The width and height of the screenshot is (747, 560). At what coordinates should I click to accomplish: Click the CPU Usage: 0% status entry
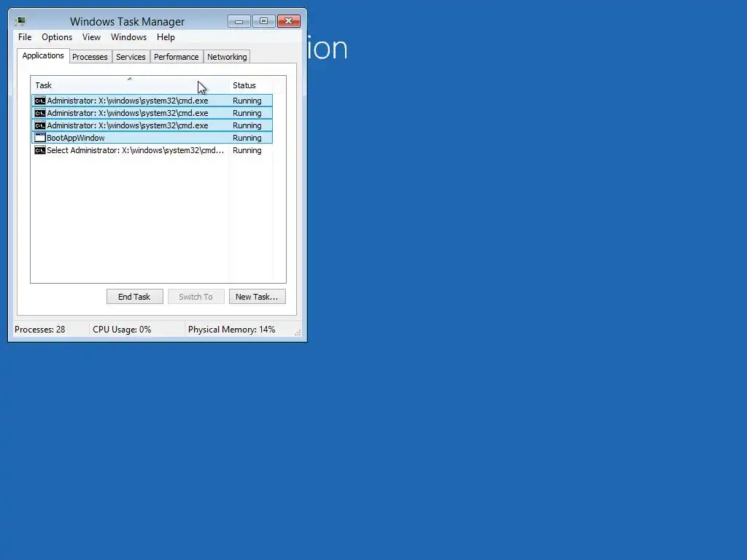122,330
